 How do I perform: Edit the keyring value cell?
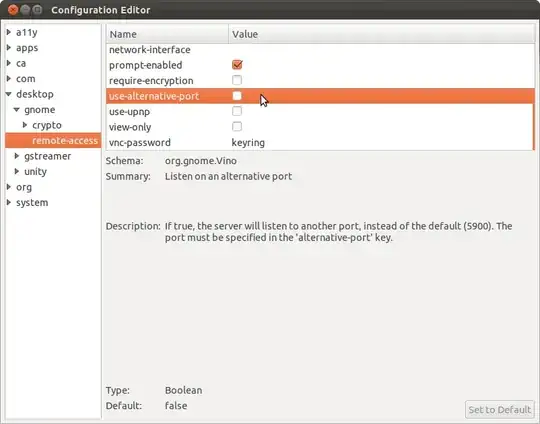(248, 143)
